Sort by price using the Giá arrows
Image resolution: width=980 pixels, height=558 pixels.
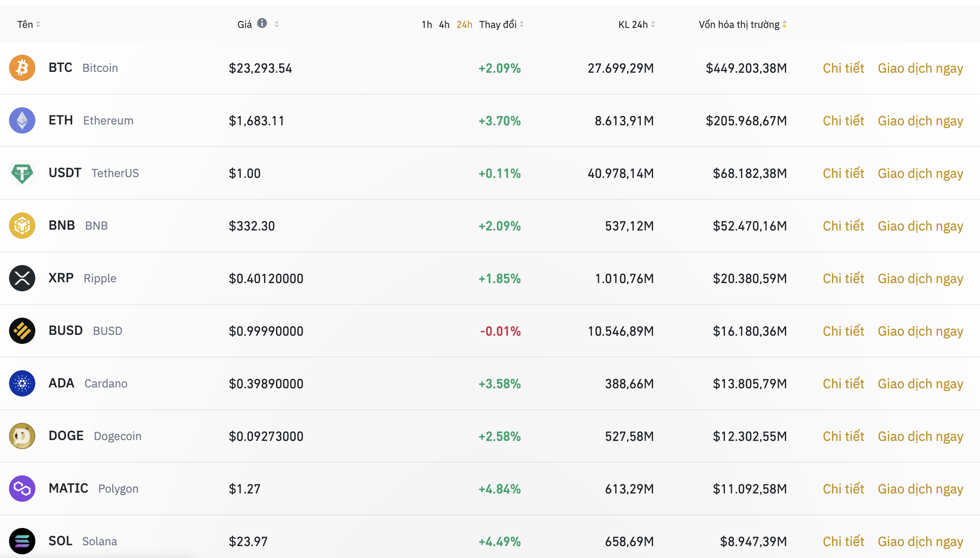coord(277,24)
